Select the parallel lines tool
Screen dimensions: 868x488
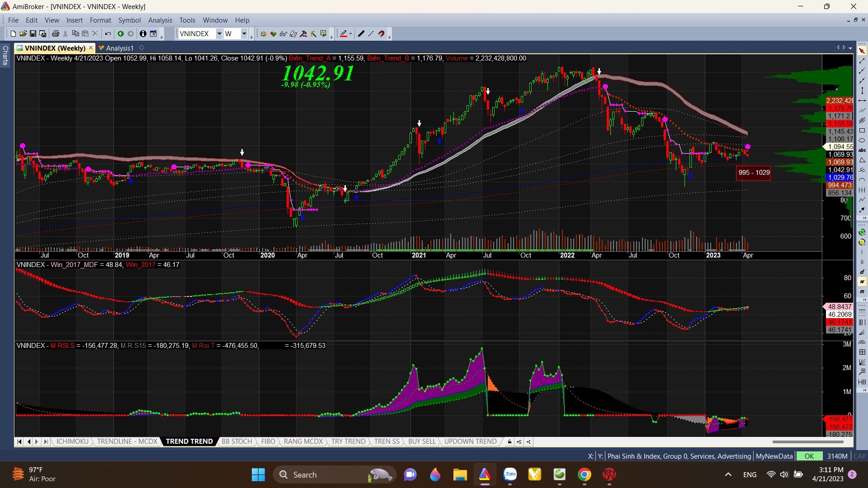[x=862, y=110]
